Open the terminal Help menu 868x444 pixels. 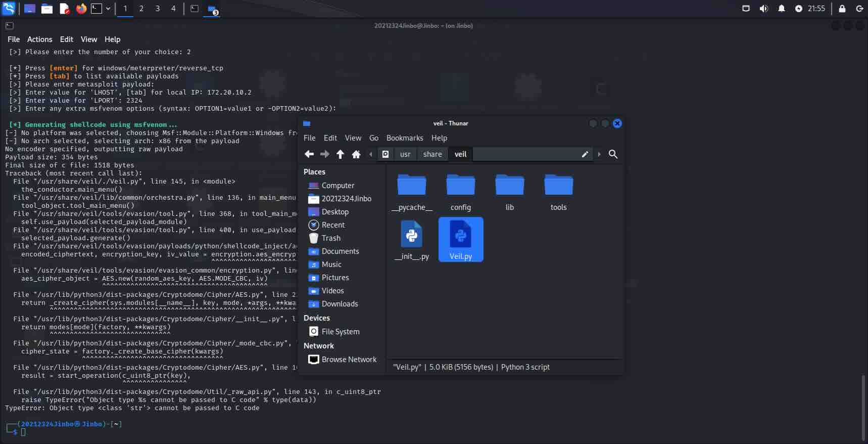(112, 39)
